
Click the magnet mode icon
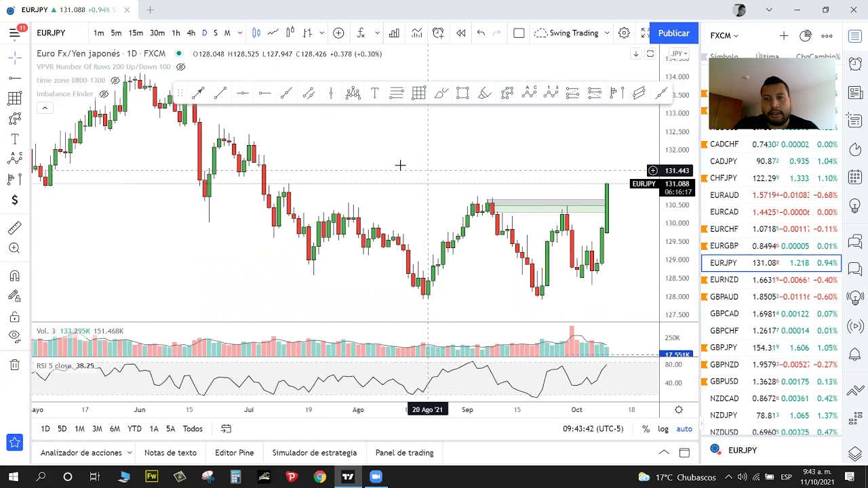pyautogui.click(x=14, y=276)
